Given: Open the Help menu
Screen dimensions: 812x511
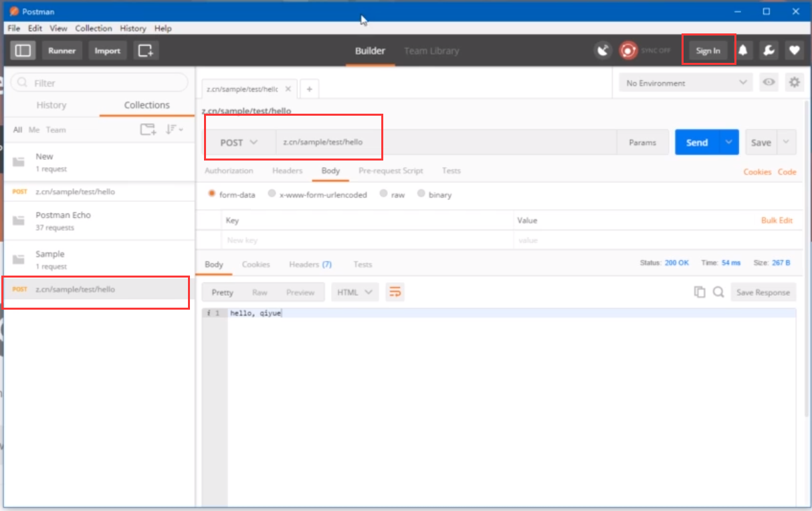Looking at the screenshot, I should pyautogui.click(x=163, y=28).
